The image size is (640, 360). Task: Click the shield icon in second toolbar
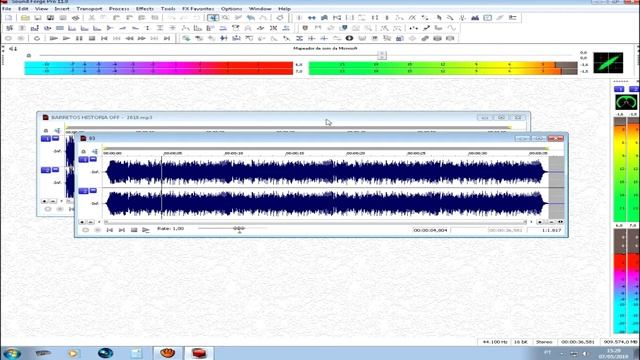click(305, 28)
